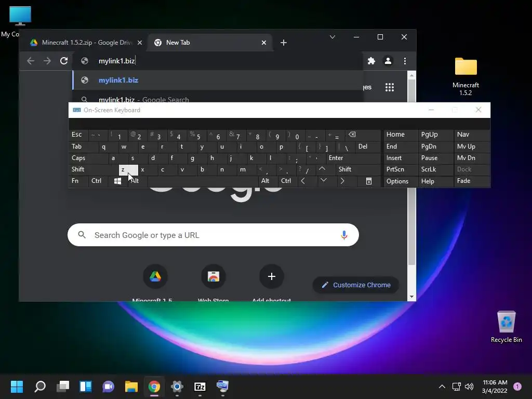Open Settings gear from the taskbar

[177, 387]
